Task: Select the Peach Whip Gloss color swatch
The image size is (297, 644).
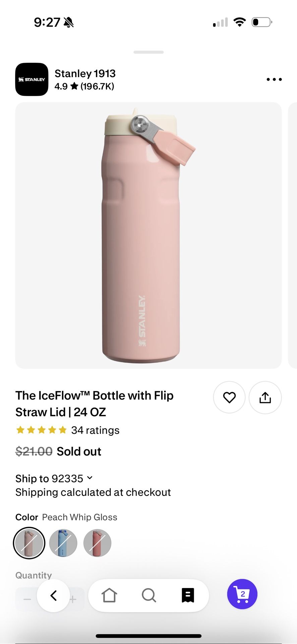Action: 29,543
